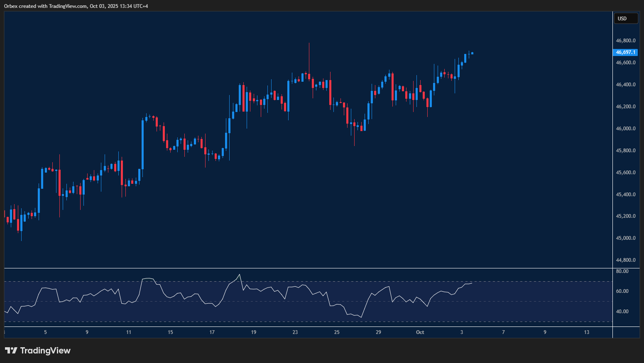Click the date axis label 23
Image resolution: width=644 pixels, height=363 pixels.
tap(295, 332)
